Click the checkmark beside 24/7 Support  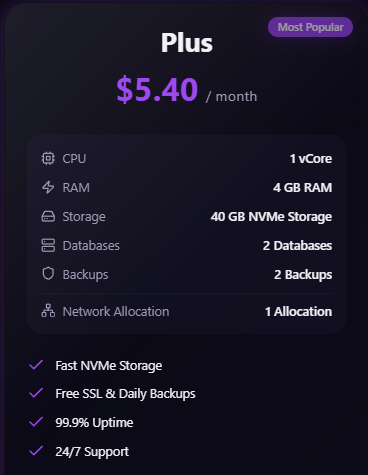coord(36,451)
